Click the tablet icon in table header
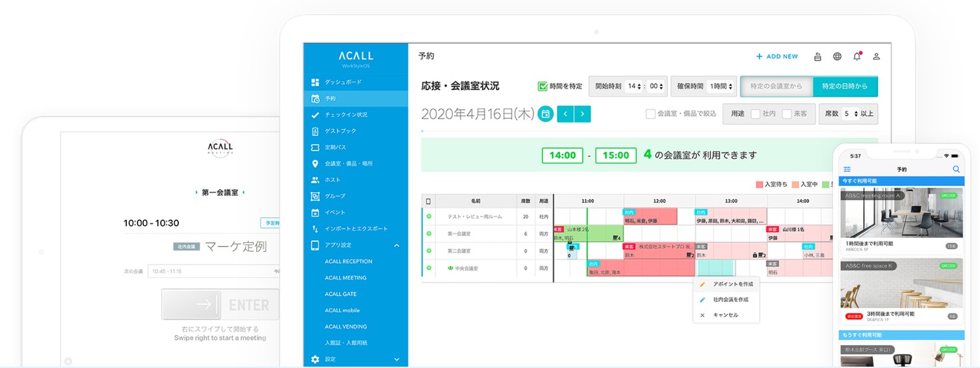 pyautogui.click(x=429, y=201)
